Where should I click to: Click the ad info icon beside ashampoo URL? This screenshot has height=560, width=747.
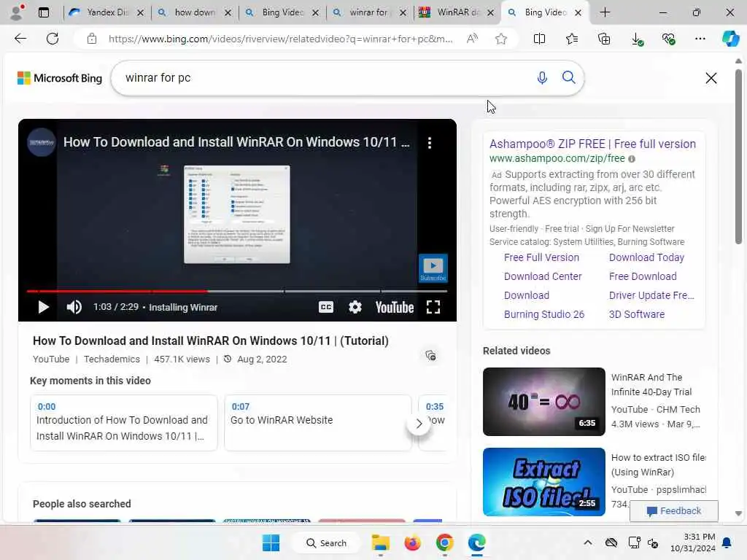(x=631, y=158)
